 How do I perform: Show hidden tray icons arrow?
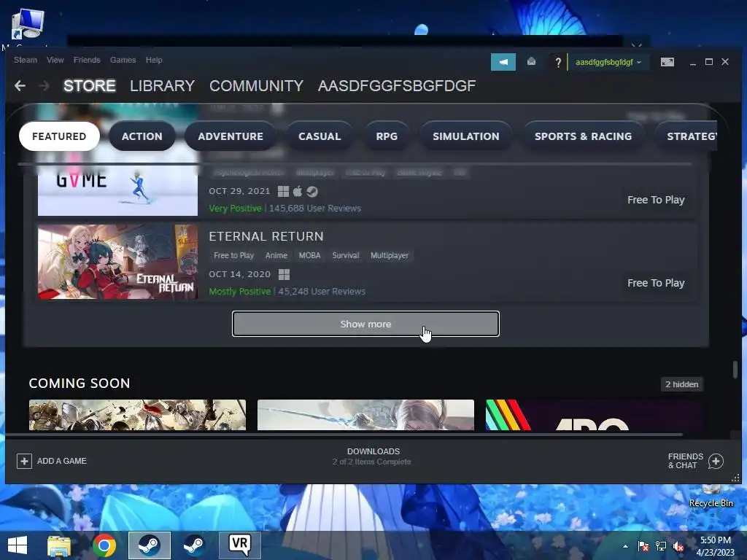(x=625, y=546)
